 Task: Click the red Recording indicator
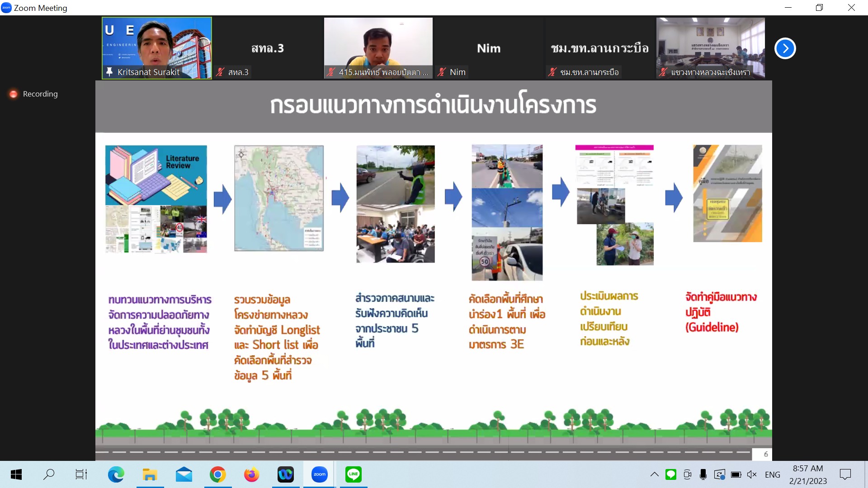[x=14, y=94]
